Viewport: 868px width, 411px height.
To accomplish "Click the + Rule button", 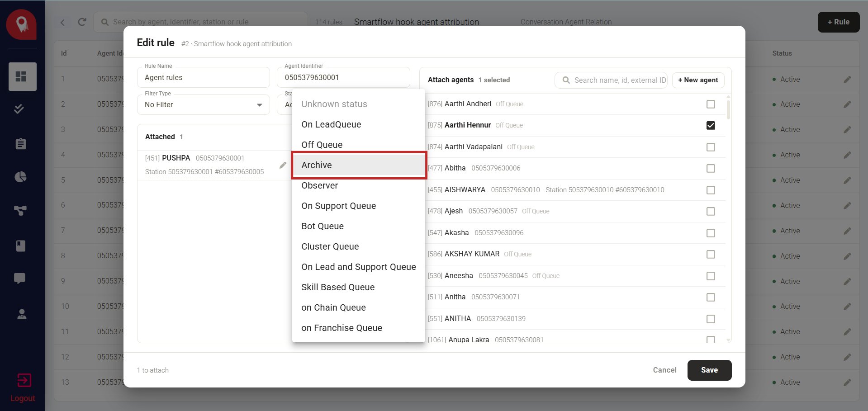I will tap(838, 22).
